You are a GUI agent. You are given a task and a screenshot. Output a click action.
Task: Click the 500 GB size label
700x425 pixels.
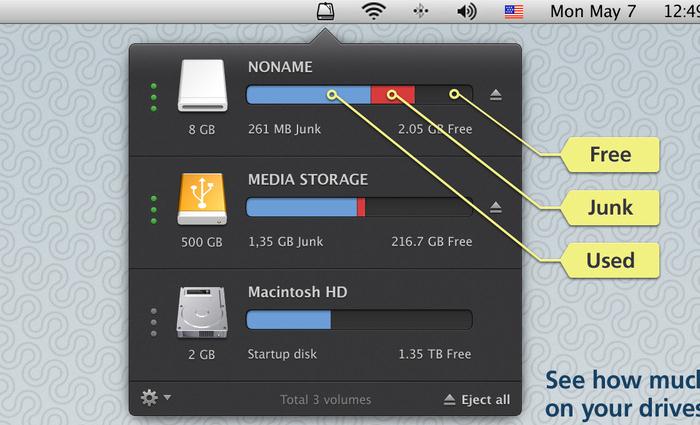click(202, 242)
